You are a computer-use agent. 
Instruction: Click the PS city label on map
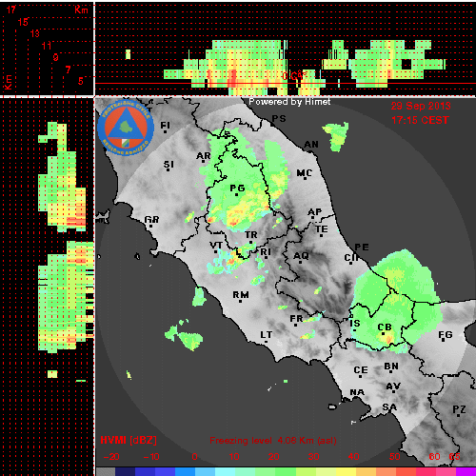coord(279,118)
